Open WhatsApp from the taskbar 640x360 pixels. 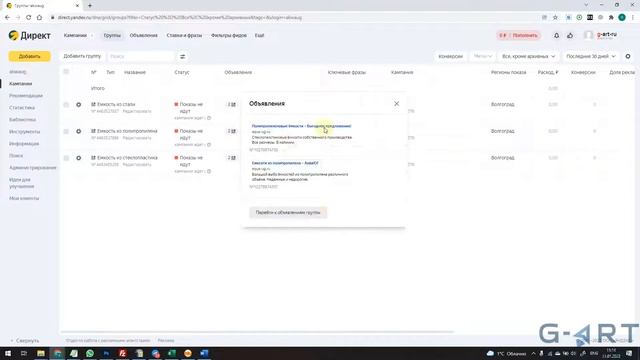(x=90, y=353)
